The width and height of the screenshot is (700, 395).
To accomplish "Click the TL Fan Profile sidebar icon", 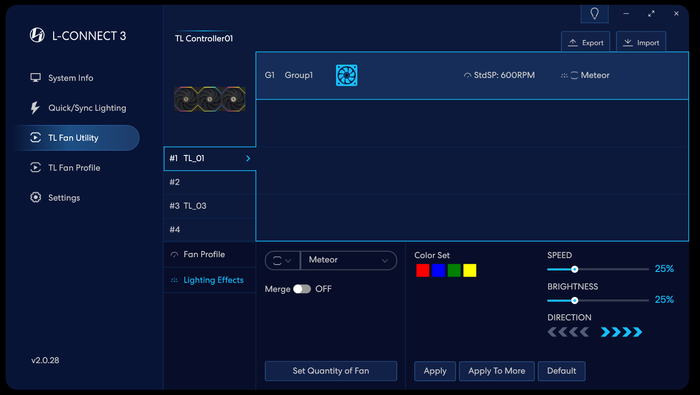I will pyautogui.click(x=35, y=167).
